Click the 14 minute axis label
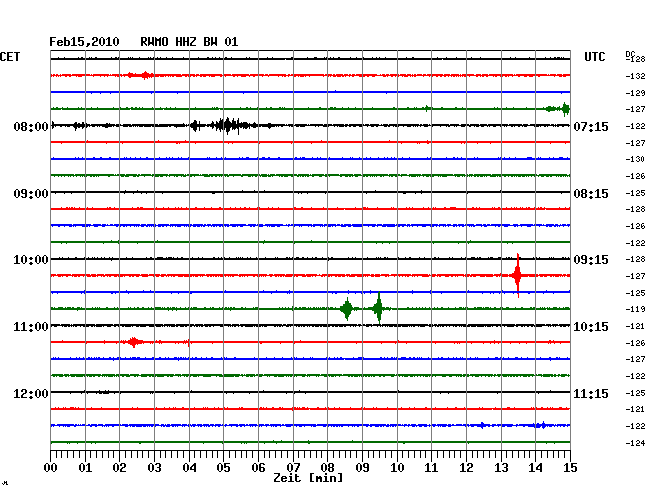This screenshot has width=650, height=494. pos(535,468)
